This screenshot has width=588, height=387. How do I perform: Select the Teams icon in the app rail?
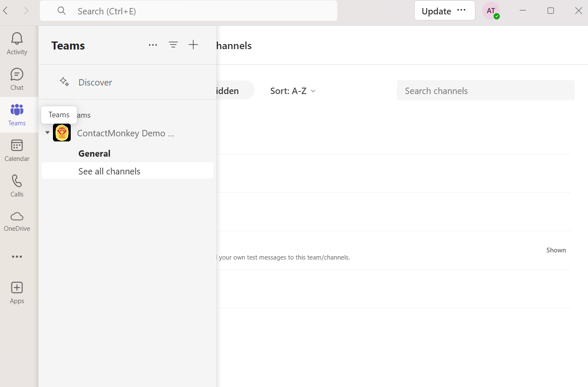[17, 110]
